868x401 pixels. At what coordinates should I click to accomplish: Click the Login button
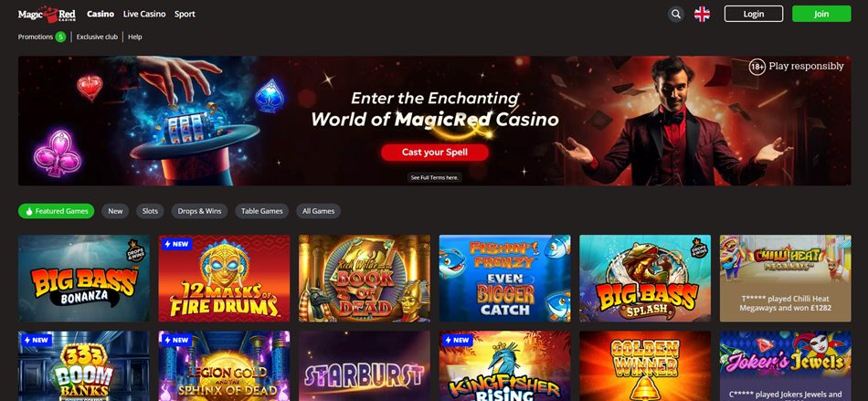coord(754,14)
